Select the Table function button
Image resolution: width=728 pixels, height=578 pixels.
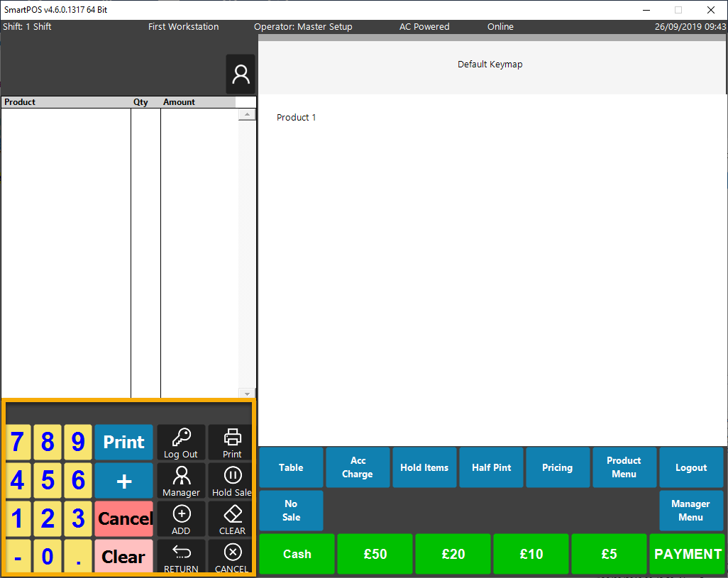coord(291,467)
